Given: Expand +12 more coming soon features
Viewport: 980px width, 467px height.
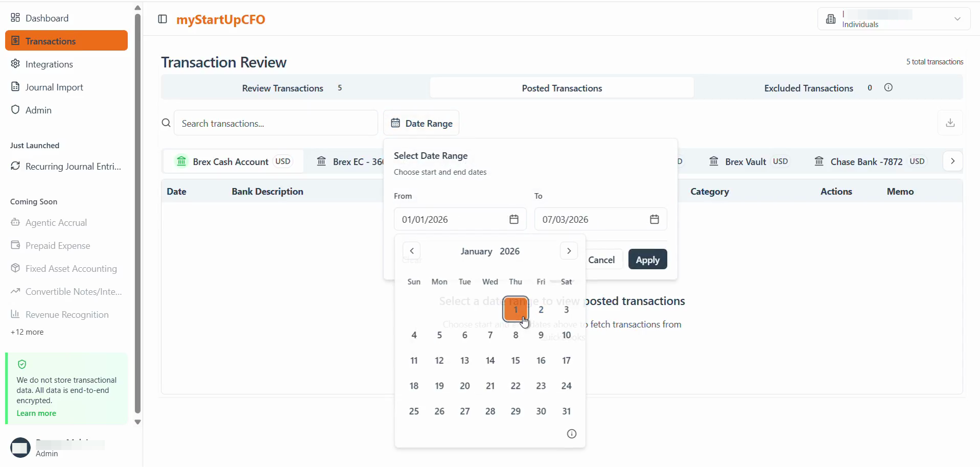Looking at the screenshot, I should [27, 332].
